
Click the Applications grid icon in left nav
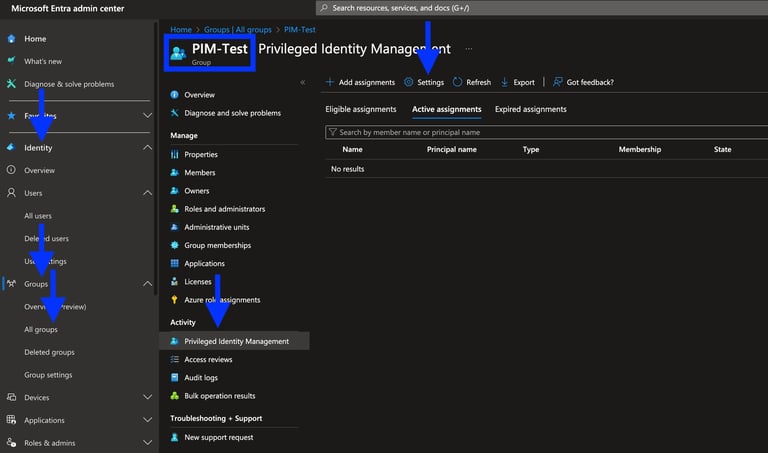point(11,420)
